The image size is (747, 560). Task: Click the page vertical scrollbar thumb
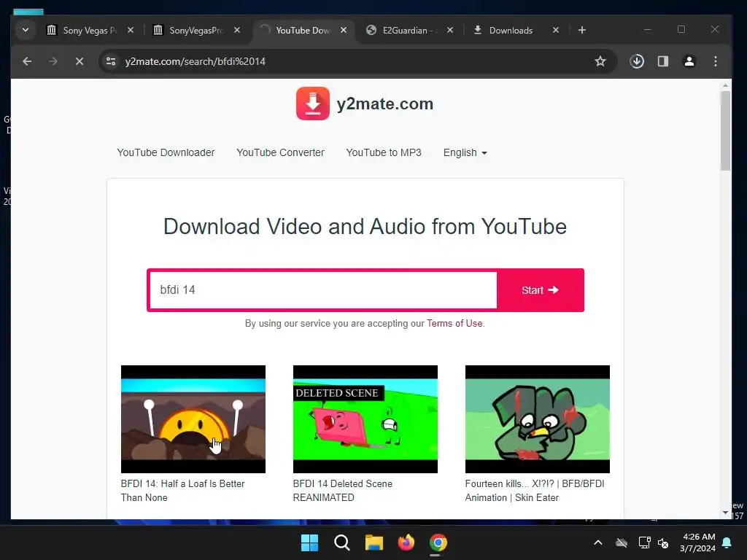tap(725, 131)
